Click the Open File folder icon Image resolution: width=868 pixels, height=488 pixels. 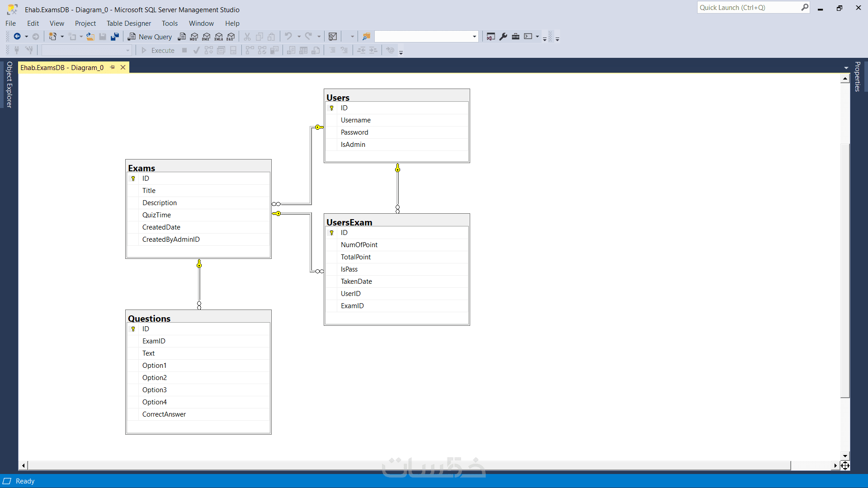[90, 37]
